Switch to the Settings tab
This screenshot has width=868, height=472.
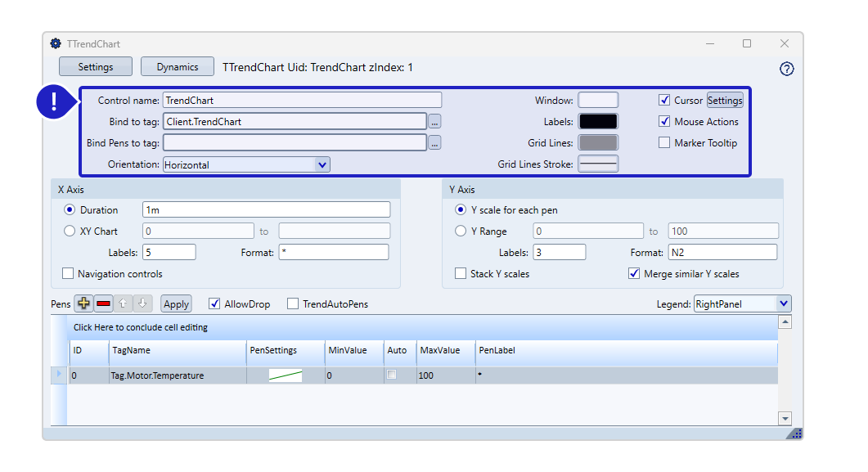click(x=96, y=67)
